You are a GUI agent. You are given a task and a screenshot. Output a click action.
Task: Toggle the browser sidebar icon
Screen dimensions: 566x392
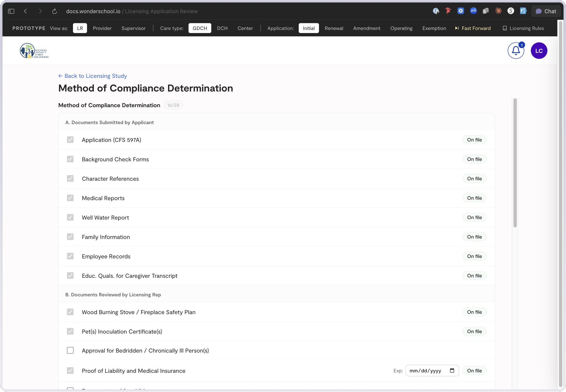click(11, 11)
